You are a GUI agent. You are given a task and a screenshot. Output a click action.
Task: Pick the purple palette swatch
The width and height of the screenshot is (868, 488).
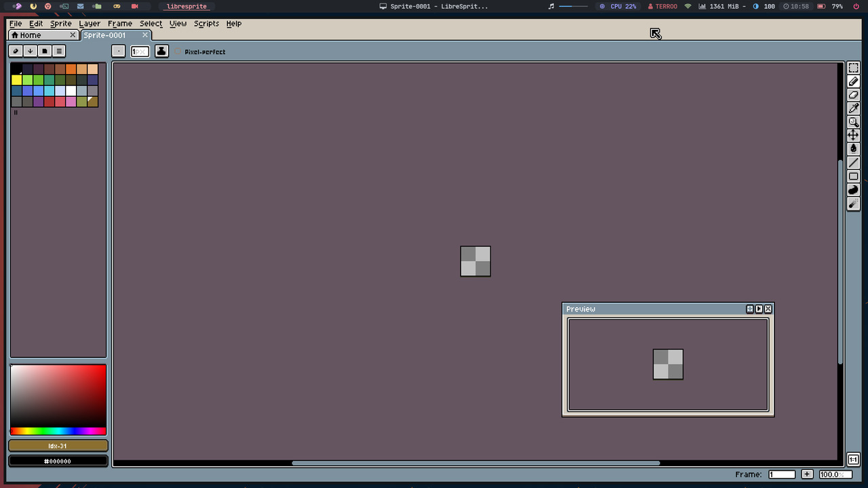point(38,102)
